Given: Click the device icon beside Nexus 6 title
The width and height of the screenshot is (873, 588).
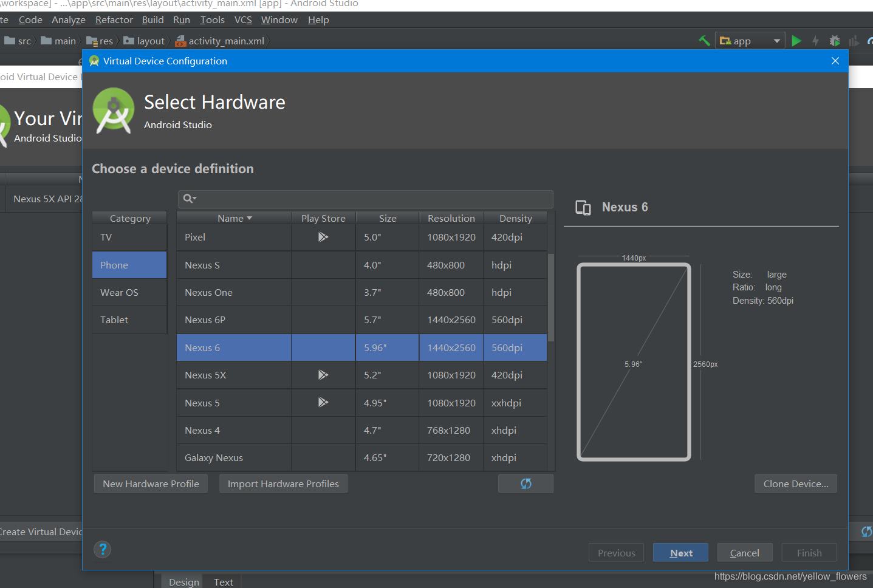Looking at the screenshot, I should (x=583, y=208).
